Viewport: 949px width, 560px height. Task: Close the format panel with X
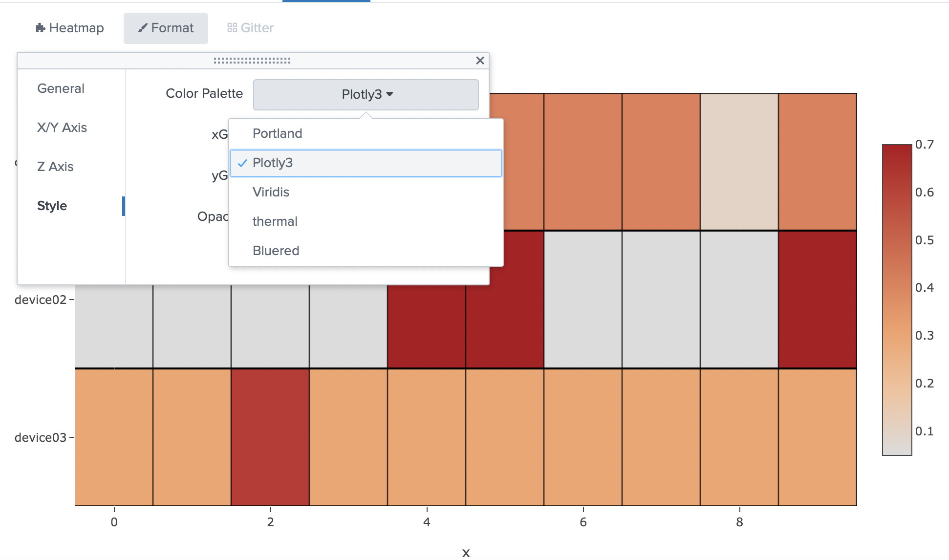point(480,61)
